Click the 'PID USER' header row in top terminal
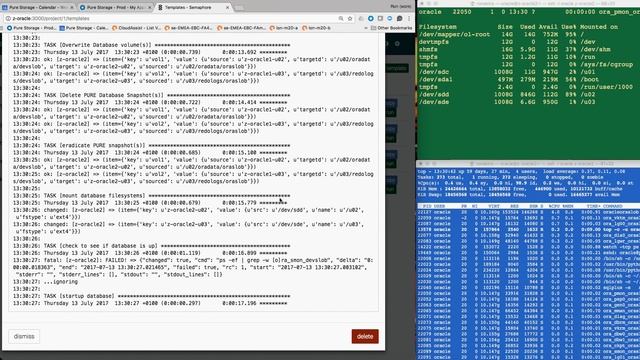The height and width of the screenshot is (360, 640). (x=528, y=206)
